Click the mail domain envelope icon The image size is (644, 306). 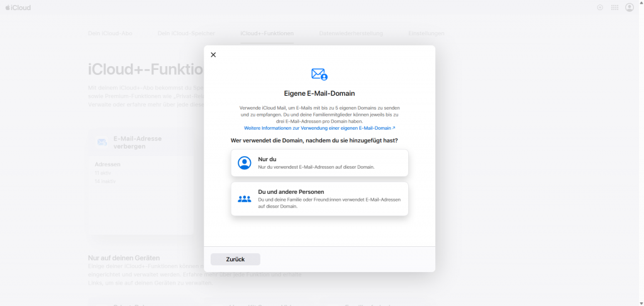pyautogui.click(x=319, y=74)
